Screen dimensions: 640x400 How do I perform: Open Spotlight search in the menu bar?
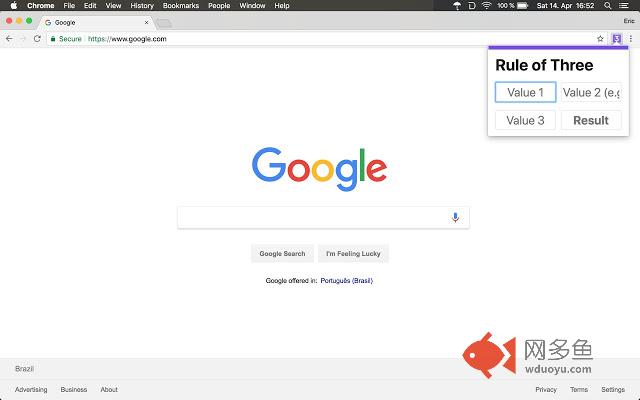point(608,5)
